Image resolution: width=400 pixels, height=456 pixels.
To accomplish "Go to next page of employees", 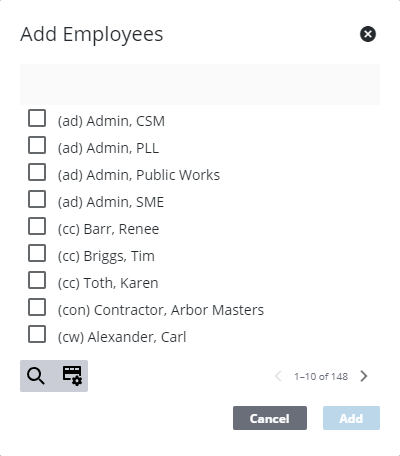I will 364,376.
